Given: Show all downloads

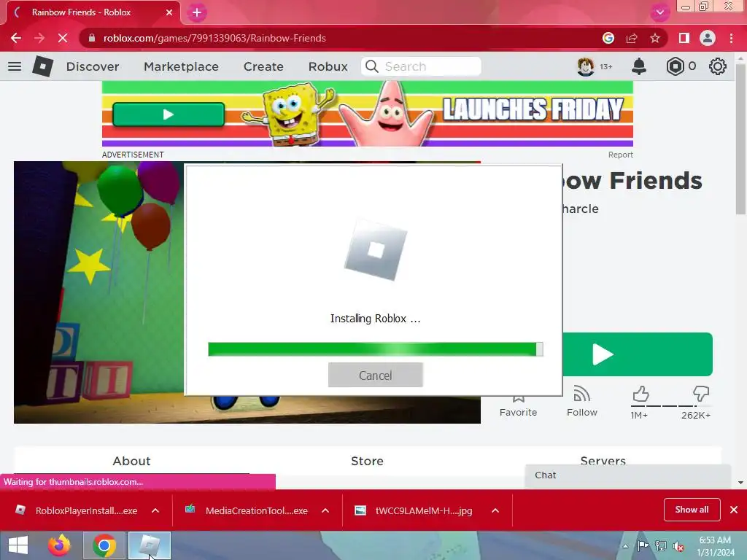Looking at the screenshot, I should (x=692, y=510).
